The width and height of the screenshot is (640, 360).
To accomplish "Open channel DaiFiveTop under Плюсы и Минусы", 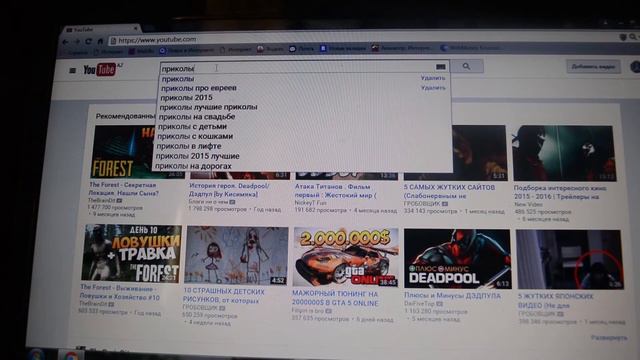I will tap(421, 304).
